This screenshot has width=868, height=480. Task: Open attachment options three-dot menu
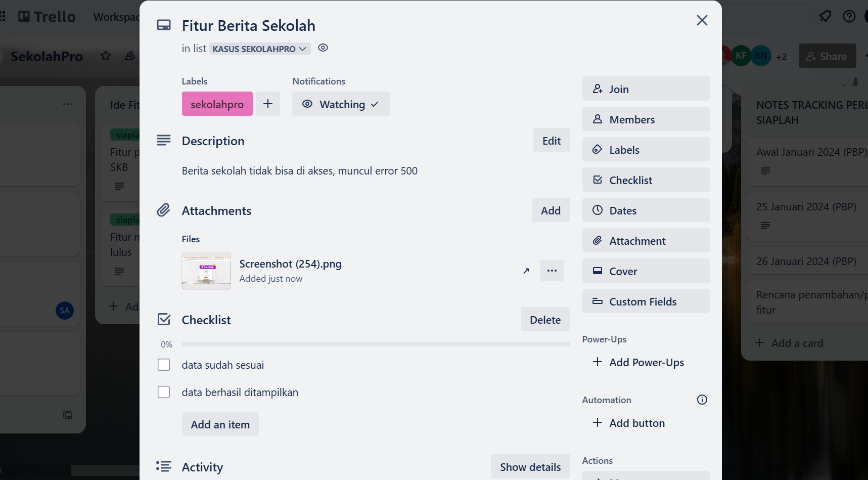pyautogui.click(x=552, y=271)
